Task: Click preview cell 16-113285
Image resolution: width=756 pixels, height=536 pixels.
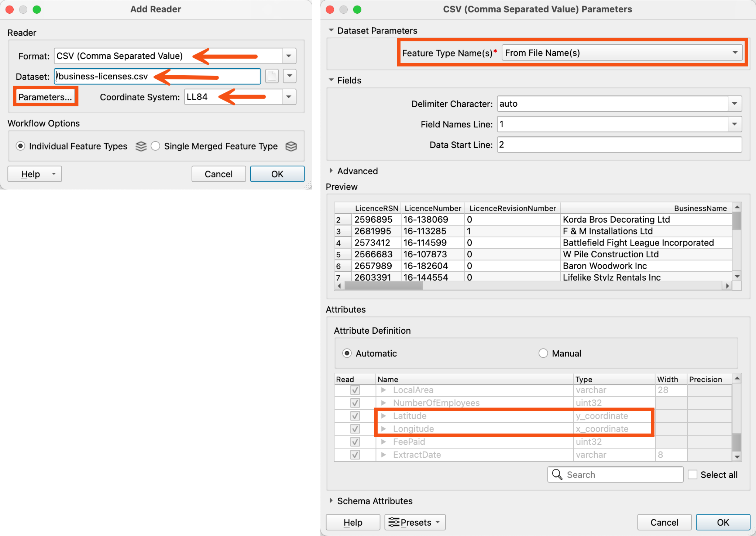Action: pos(433,231)
